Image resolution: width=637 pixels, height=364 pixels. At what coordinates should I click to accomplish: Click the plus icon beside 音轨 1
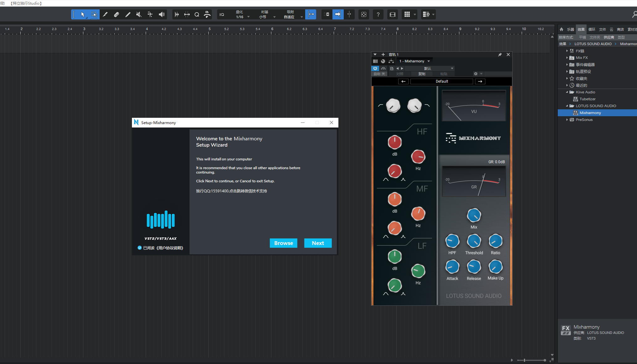tap(383, 55)
